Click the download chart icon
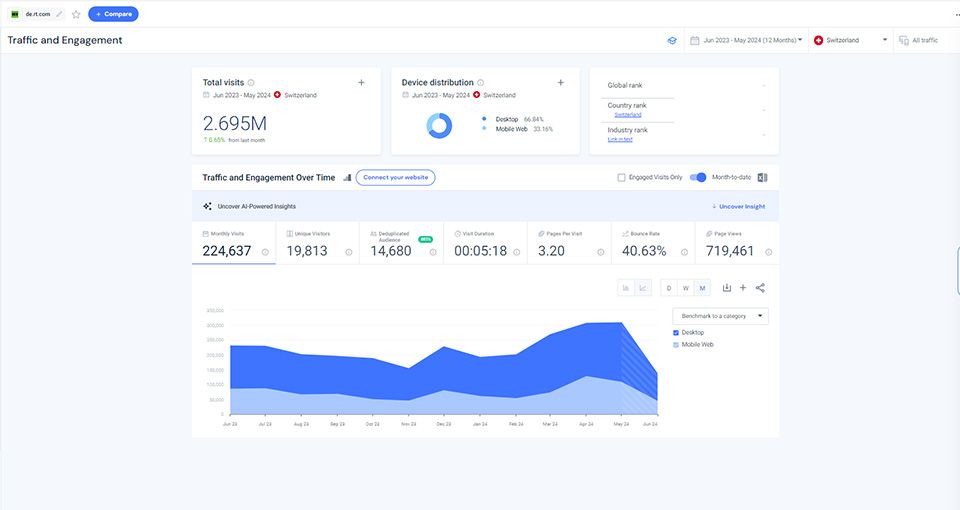Image resolution: width=960 pixels, height=510 pixels. point(727,288)
